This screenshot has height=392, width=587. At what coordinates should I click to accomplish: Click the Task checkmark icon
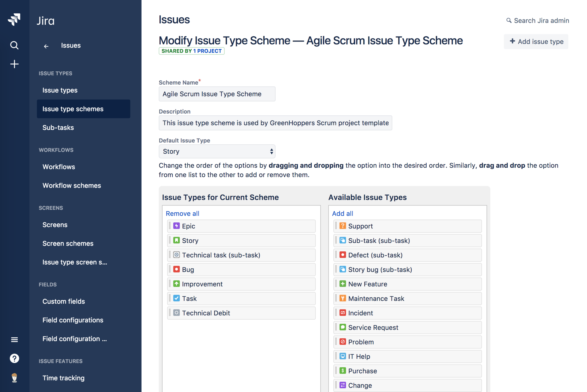tap(176, 298)
